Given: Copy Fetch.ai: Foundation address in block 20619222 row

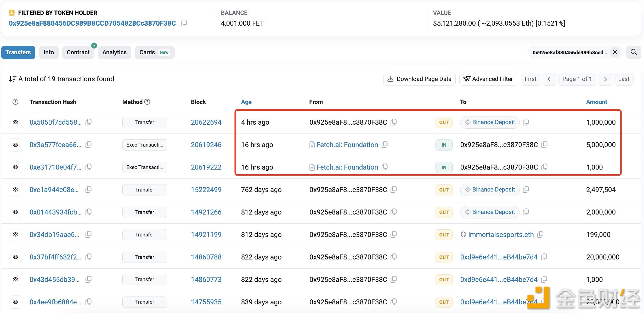Looking at the screenshot, I should click(385, 167).
